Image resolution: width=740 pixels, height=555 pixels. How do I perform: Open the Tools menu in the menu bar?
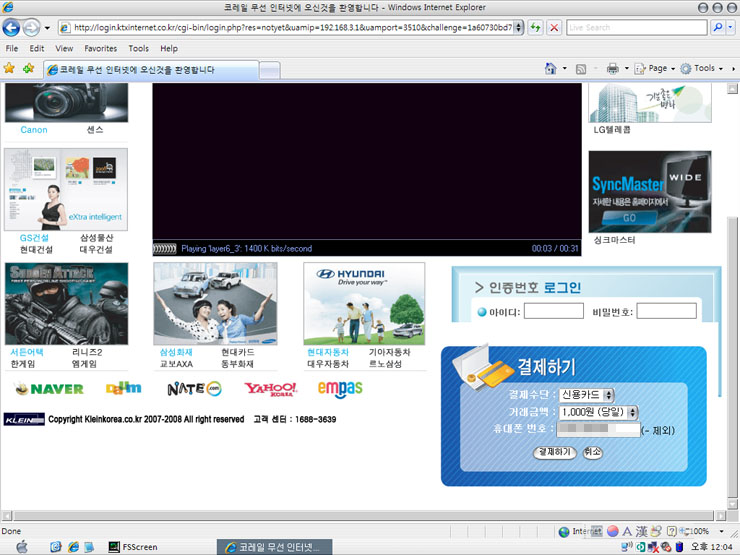pos(138,48)
